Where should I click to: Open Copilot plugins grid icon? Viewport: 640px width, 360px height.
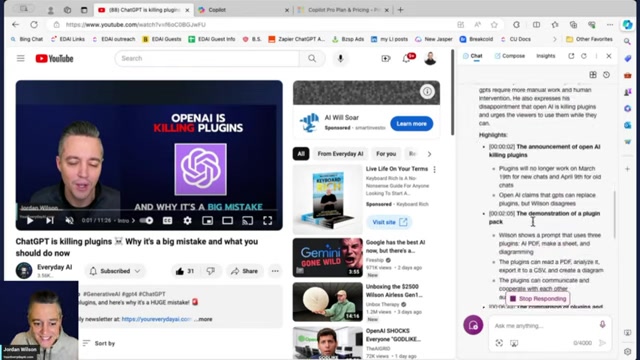pos(593,75)
